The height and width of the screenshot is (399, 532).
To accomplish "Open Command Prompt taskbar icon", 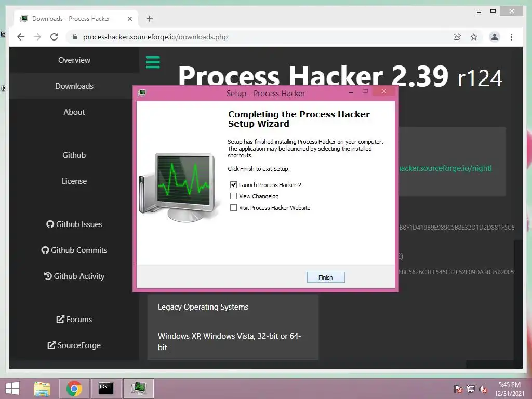I will pos(106,389).
